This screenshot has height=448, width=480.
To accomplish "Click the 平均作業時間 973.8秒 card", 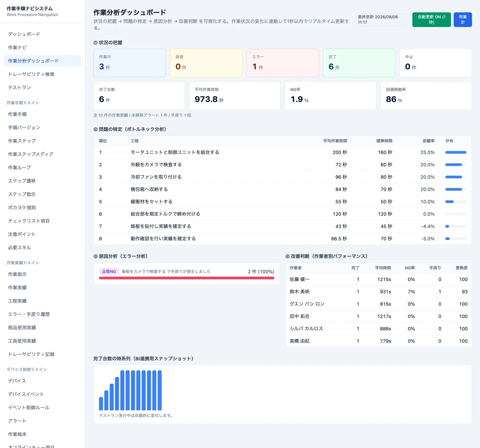I will click(235, 96).
